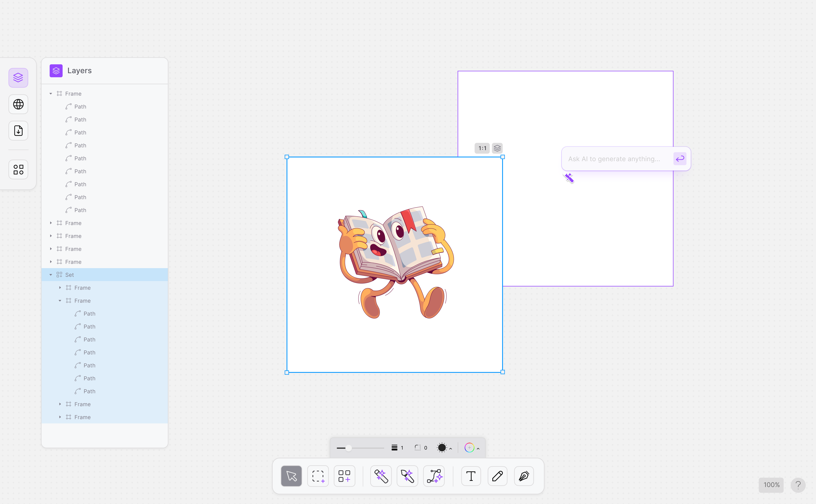Screen dimensions: 816x504
Task: Click the add set grid tool
Action: click(344, 476)
